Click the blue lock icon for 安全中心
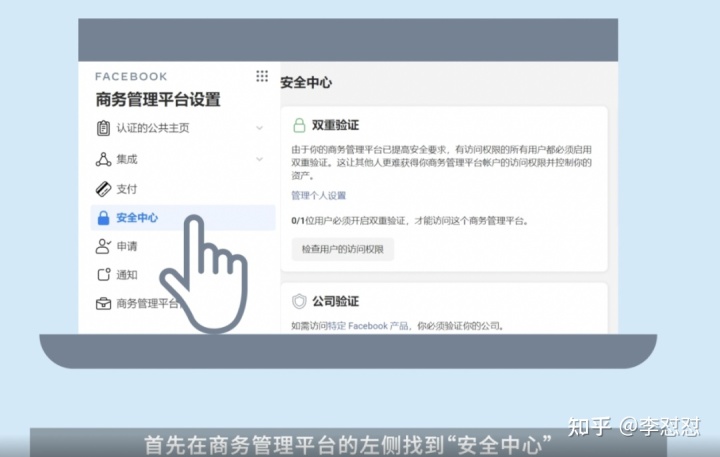The image size is (720, 457). tap(104, 218)
